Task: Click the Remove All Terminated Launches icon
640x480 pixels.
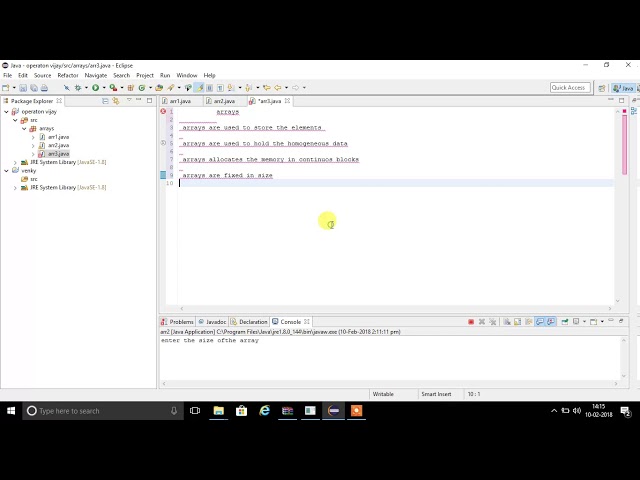Action: (x=493, y=322)
